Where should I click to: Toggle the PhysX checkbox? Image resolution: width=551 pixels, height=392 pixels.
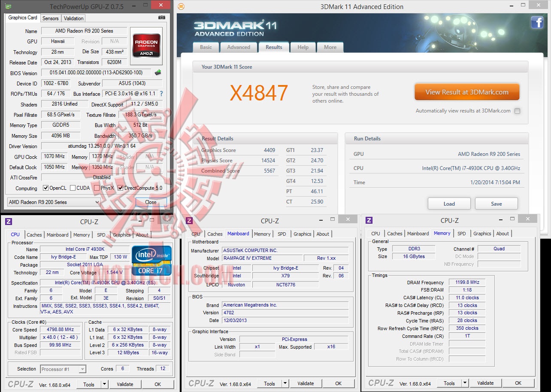(x=97, y=188)
